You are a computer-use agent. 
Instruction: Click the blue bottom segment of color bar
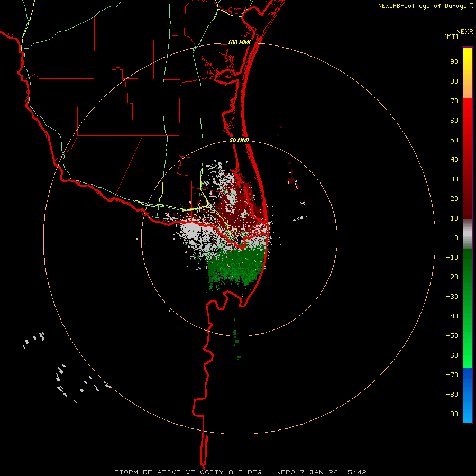467,396
